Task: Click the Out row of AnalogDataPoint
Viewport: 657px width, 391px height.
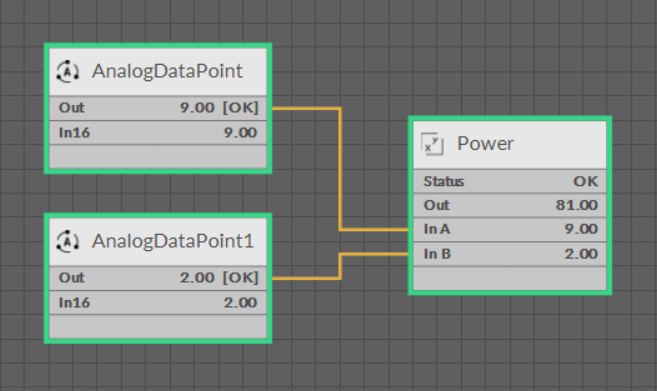Action: pyautogui.click(x=158, y=108)
